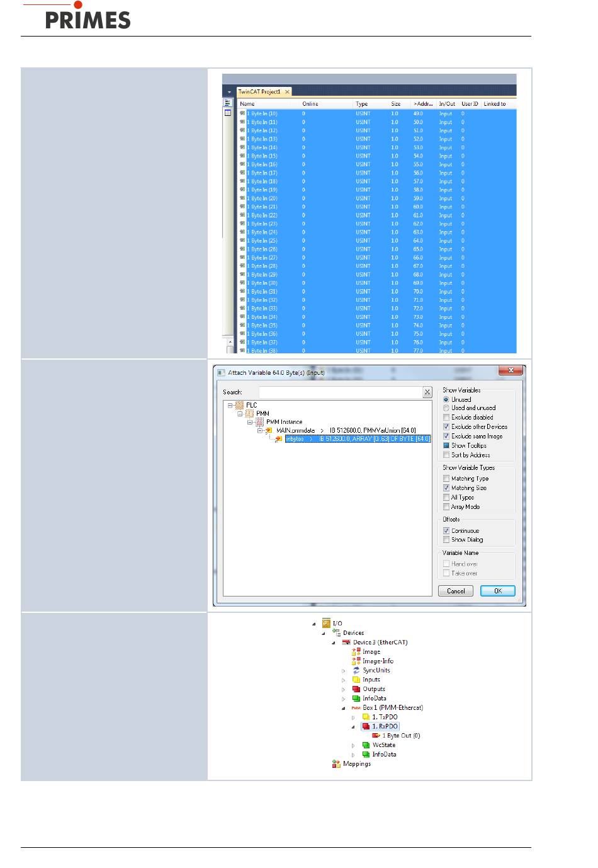598x868 pixels.
Task: Click the green InfoData icon below WcState
Action: click(366, 754)
